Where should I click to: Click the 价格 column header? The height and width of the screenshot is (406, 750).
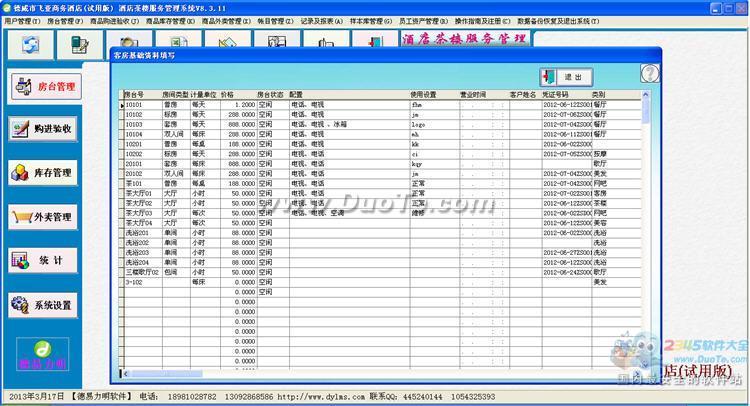point(225,93)
